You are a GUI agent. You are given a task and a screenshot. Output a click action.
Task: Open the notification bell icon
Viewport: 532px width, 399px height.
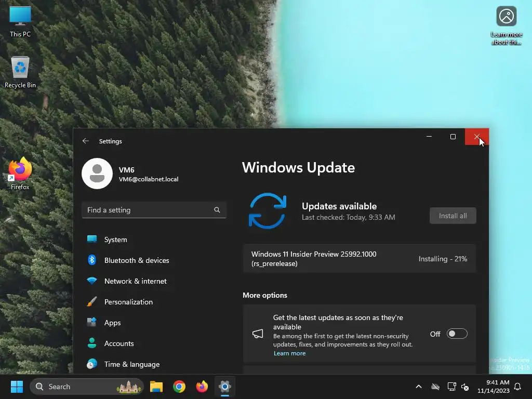[518, 387]
